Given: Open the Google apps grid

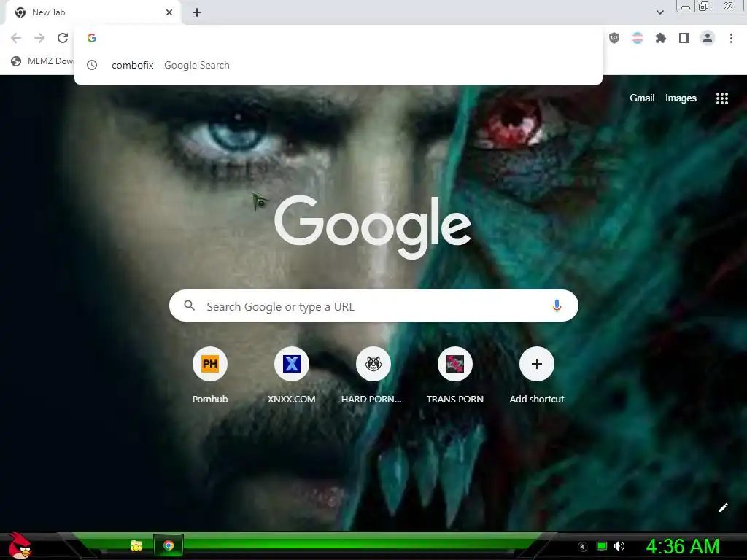Looking at the screenshot, I should [722, 98].
